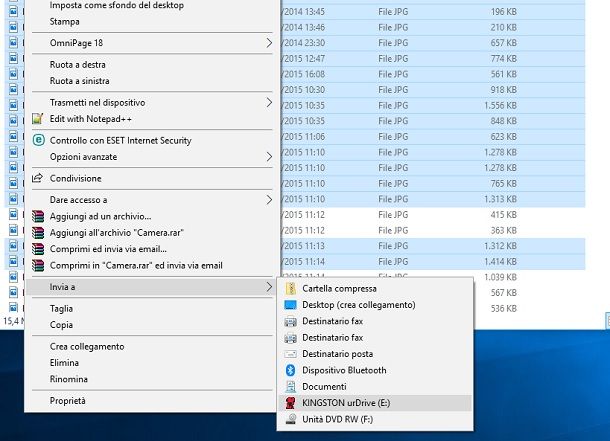Open the Opzioni avanzate submenu arrow
Viewport: 610px width, 441px height.
point(269,157)
